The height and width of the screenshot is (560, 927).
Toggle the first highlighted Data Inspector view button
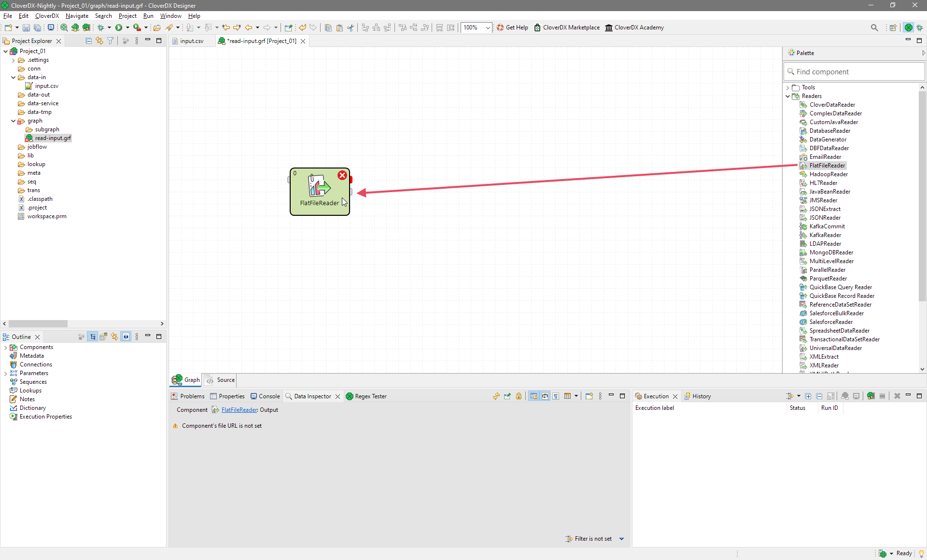pos(534,396)
